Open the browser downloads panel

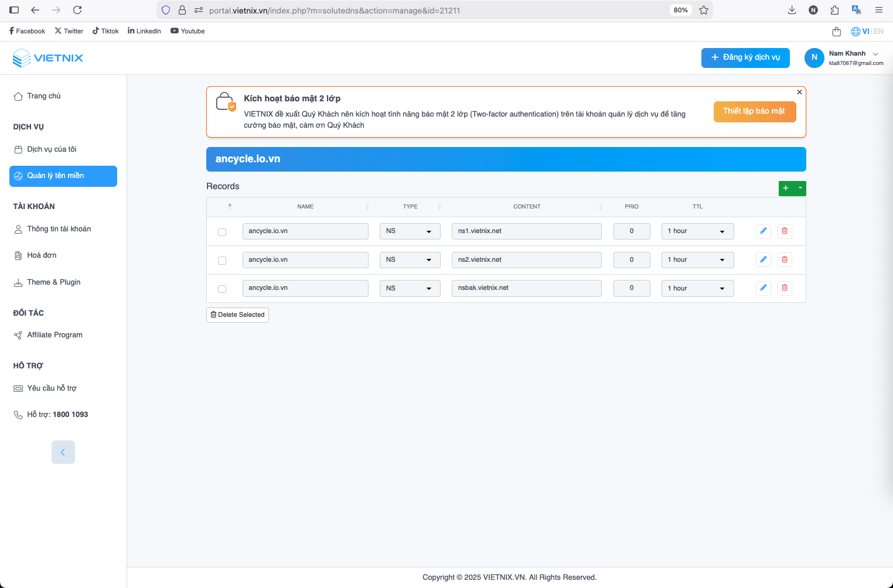[x=792, y=10]
